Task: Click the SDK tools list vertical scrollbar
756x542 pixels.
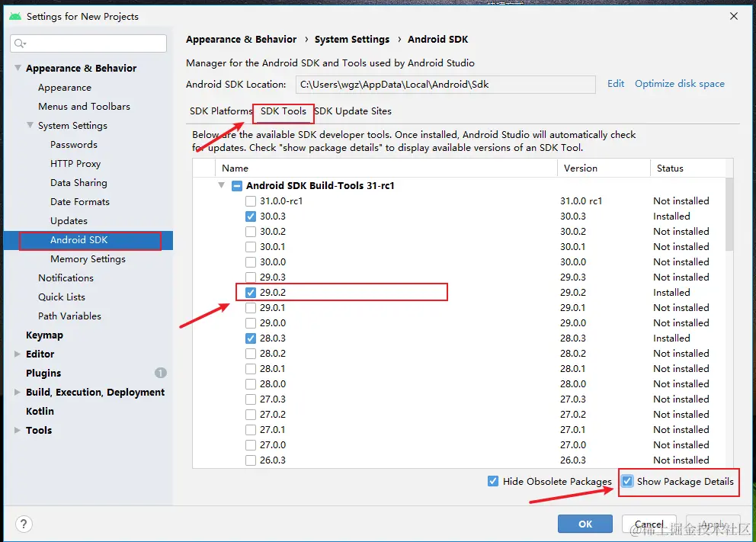Action: tap(729, 214)
